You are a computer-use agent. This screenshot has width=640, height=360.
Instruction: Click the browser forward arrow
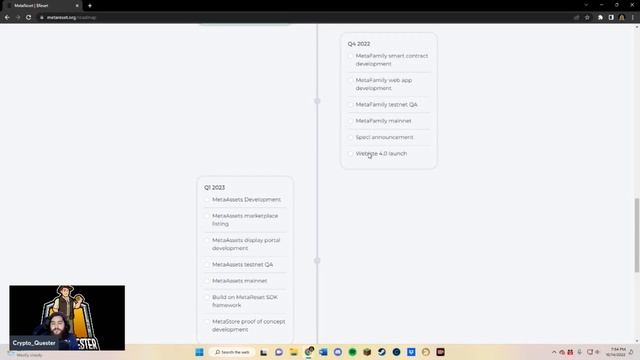click(18, 18)
